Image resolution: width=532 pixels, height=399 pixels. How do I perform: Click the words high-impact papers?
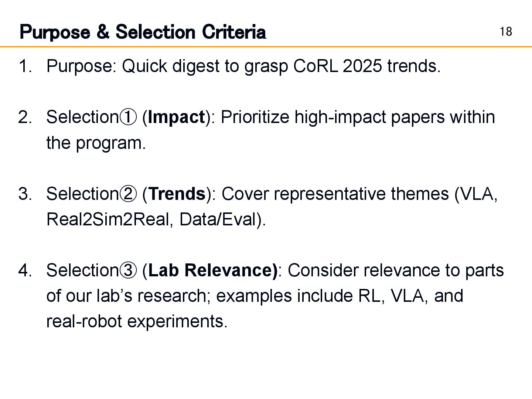coord(369,117)
